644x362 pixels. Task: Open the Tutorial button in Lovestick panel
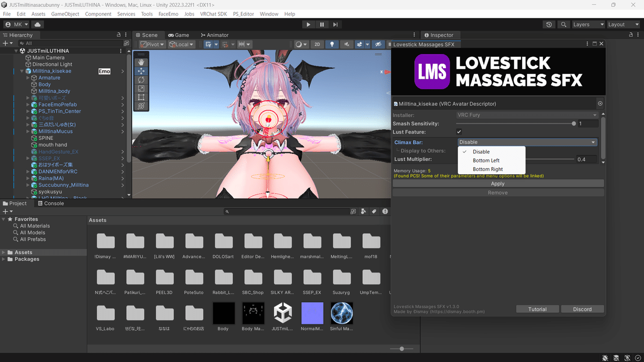point(537,309)
